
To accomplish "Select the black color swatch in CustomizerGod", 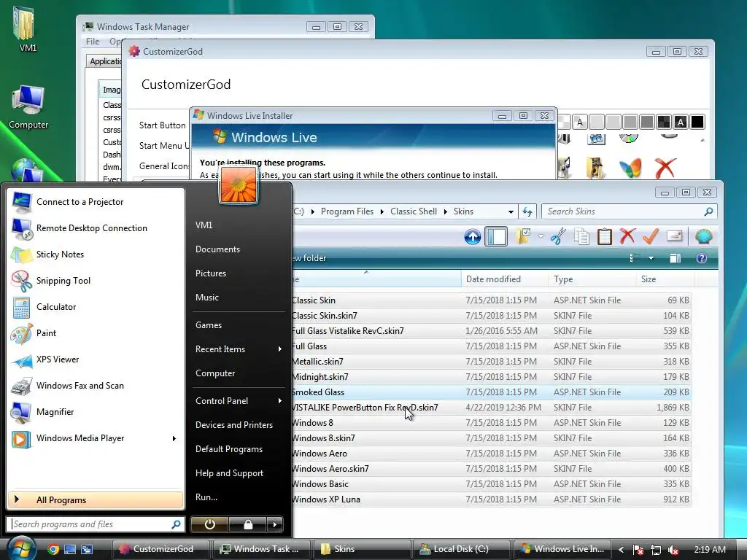I will pyautogui.click(x=697, y=122).
